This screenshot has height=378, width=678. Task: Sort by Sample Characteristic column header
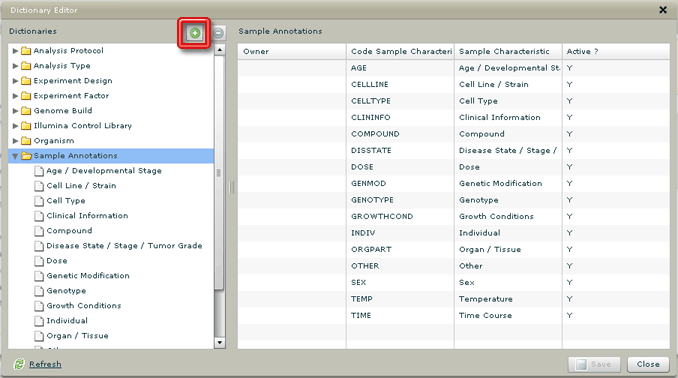[x=508, y=51]
